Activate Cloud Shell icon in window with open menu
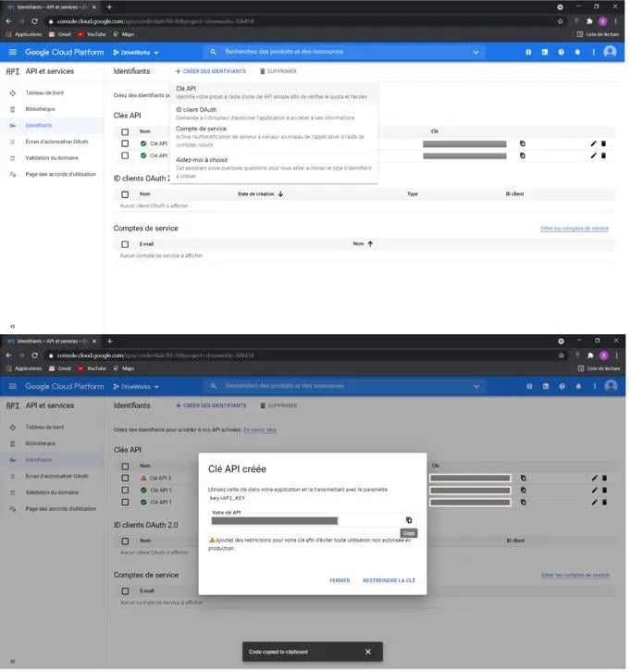 click(544, 52)
